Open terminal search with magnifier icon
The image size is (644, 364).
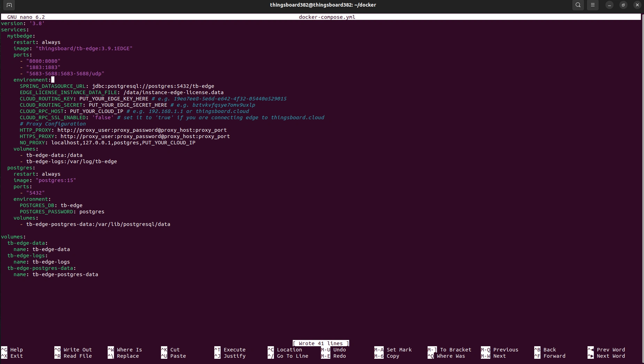[x=578, y=5]
